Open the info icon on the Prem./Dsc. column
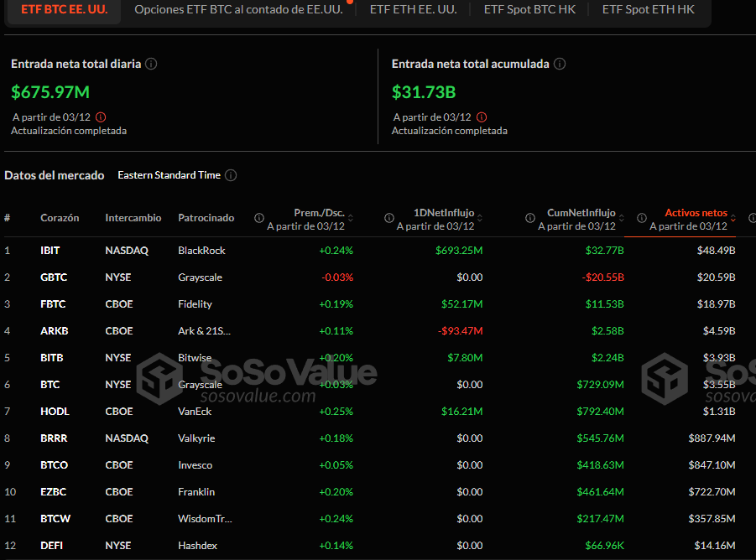The width and height of the screenshot is (756, 560). [x=259, y=217]
